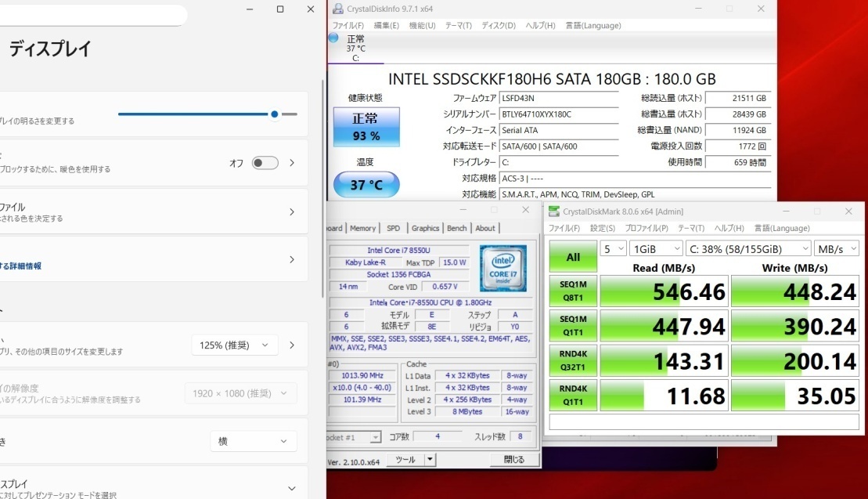This screenshot has width=868, height=499.
Task: Click the 37 °C temperature button
Action: [366, 184]
